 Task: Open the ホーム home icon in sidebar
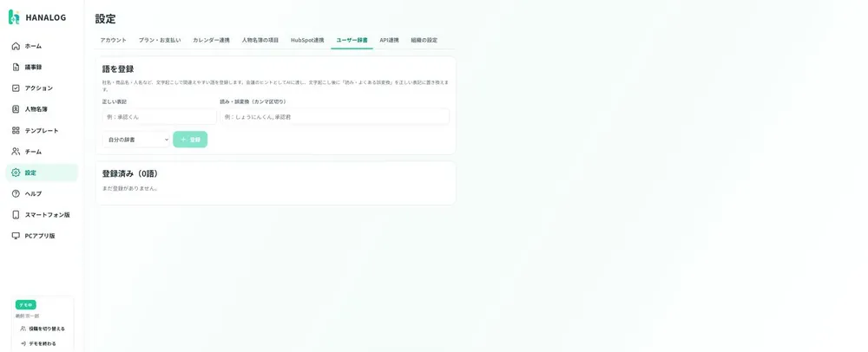(16, 46)
